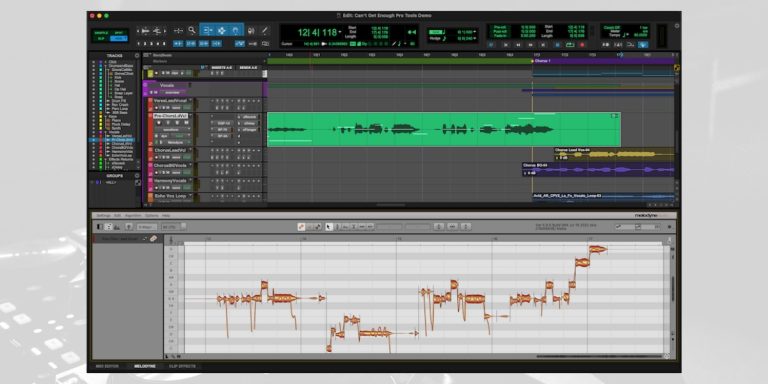Select Melodyne Pitch tool next to arrow
Image resolution: width=768 pixels, height=384 pixels.
click(337, 227)
